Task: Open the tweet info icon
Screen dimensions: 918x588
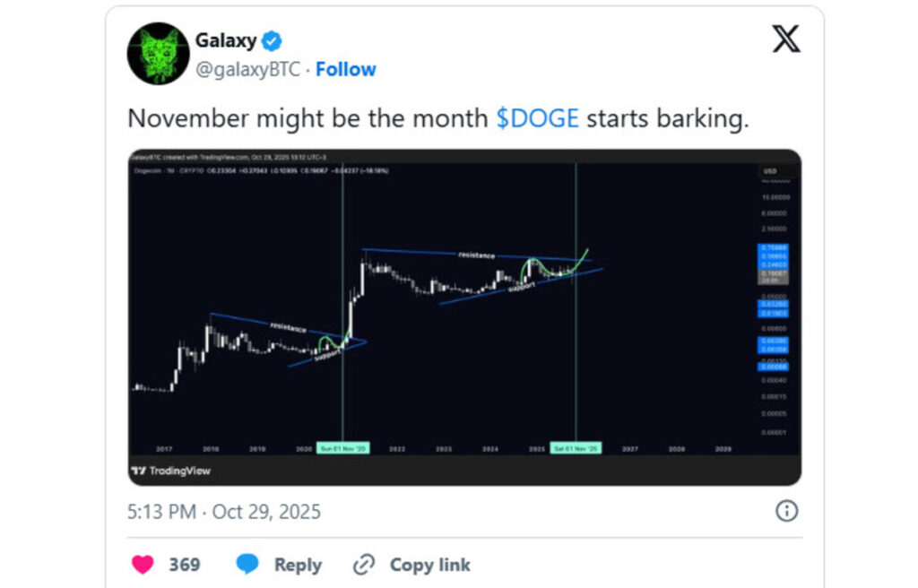Action: point(786,511)
